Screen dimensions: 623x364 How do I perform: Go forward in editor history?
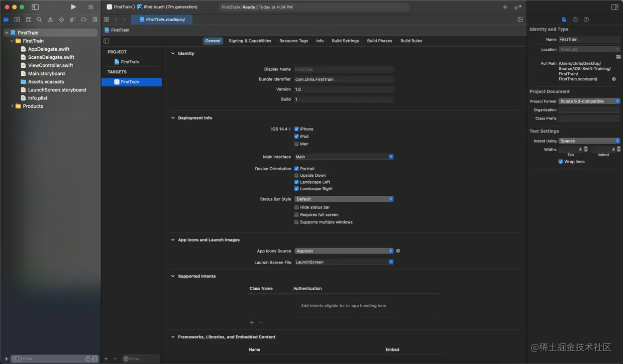(x=125, y=20)
